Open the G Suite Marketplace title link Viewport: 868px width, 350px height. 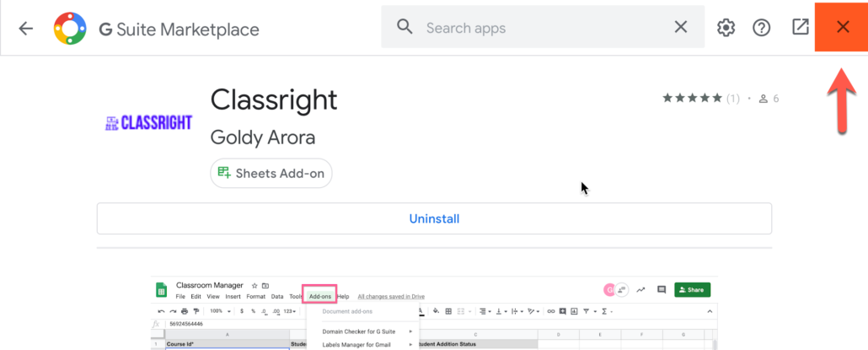click(x=179, y=29)
